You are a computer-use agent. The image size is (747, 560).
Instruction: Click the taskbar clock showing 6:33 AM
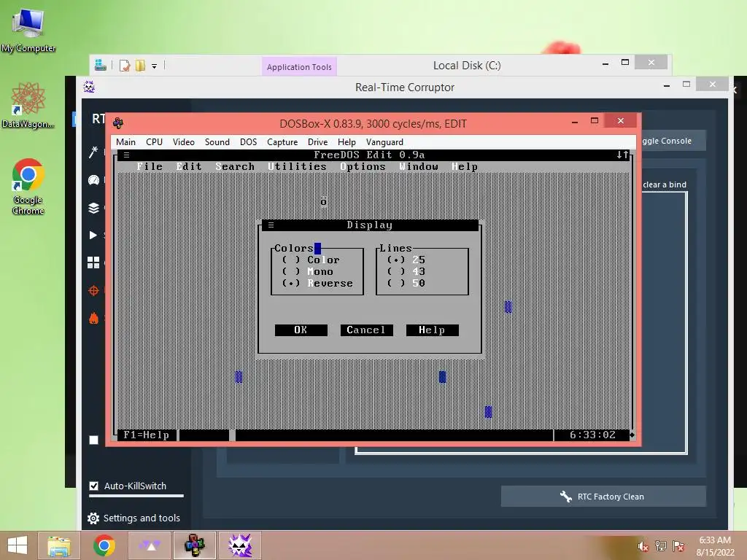tap(715, 546)
